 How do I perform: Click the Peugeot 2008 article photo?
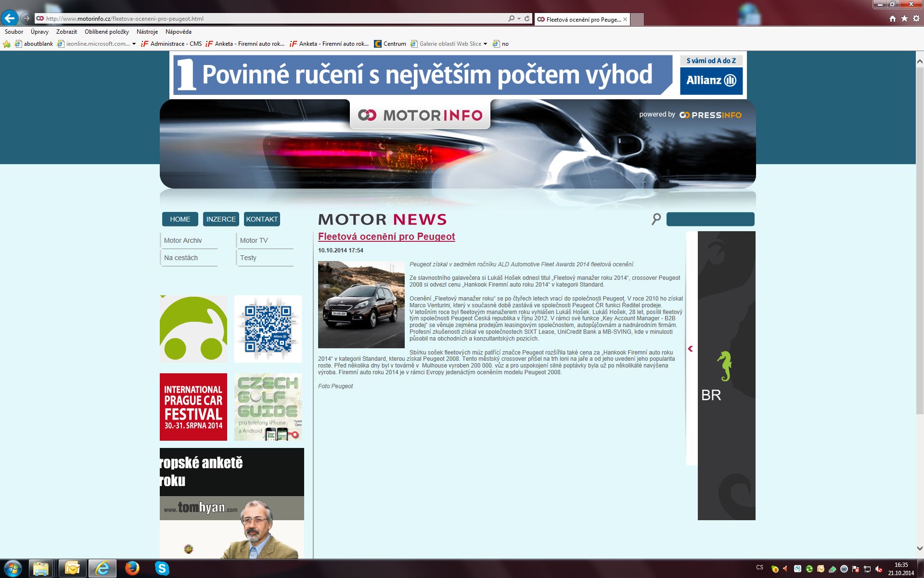click(361, 304)
